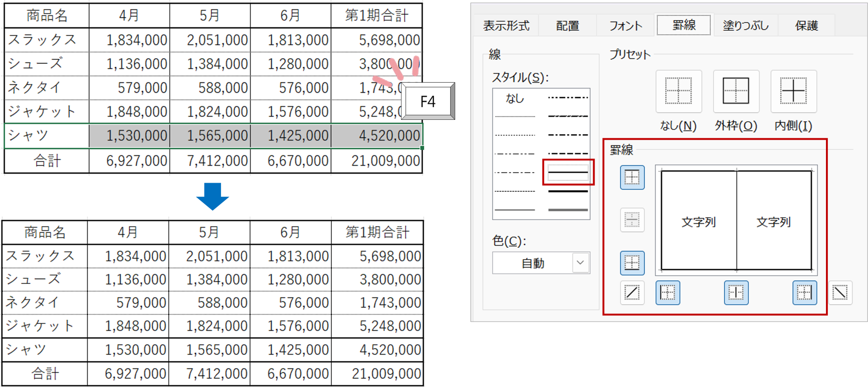Select 商品名 header in the top table
The image size is (868, 387).
pyautogui.click(x=47, y=15)
